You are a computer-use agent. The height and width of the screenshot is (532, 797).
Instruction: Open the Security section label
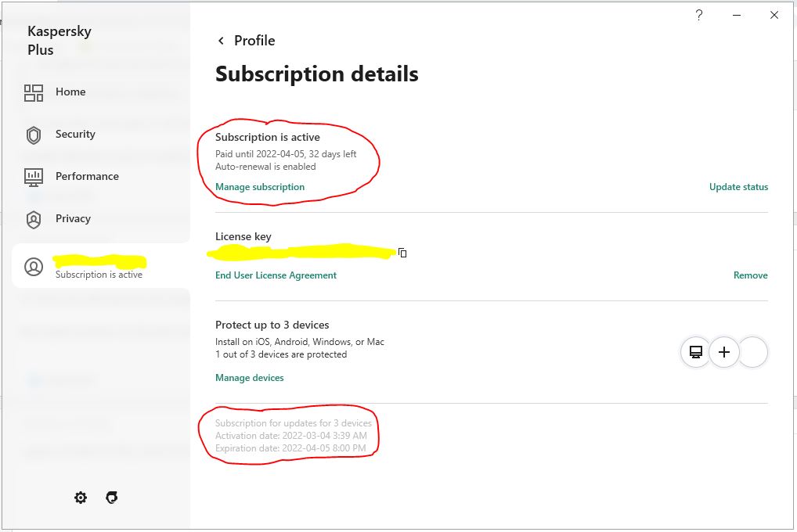[75, 135]
